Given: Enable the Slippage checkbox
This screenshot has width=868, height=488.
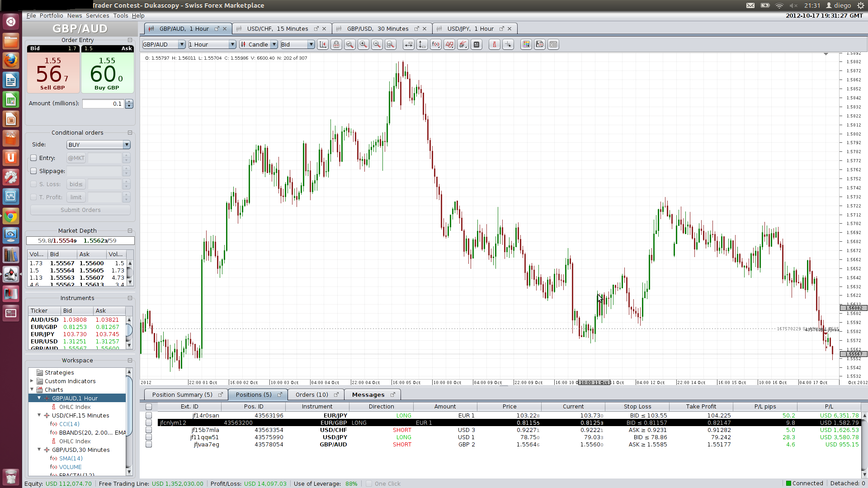Looking at the screenshot, I should (x=33, y=171).
